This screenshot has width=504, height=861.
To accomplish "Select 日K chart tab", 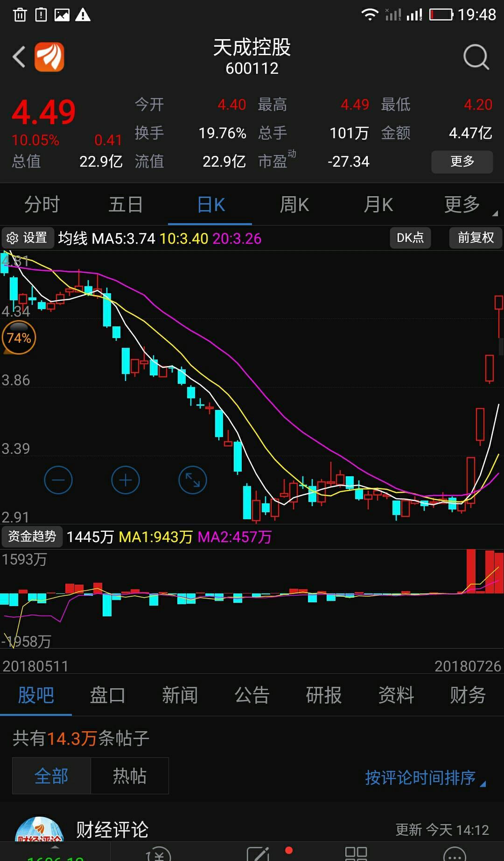I will coord(211,205).
